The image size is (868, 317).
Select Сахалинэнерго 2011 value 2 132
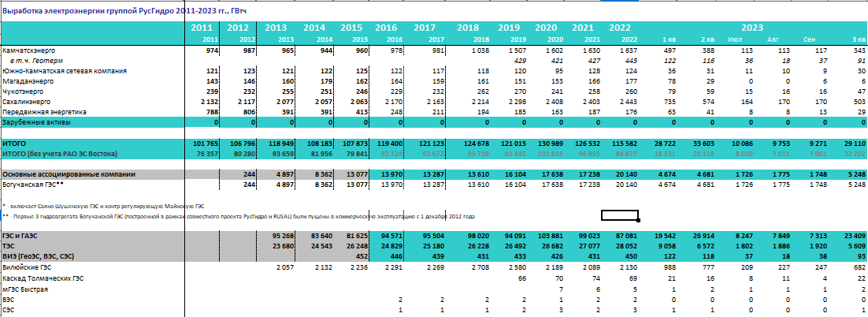(x=210, y=102)
